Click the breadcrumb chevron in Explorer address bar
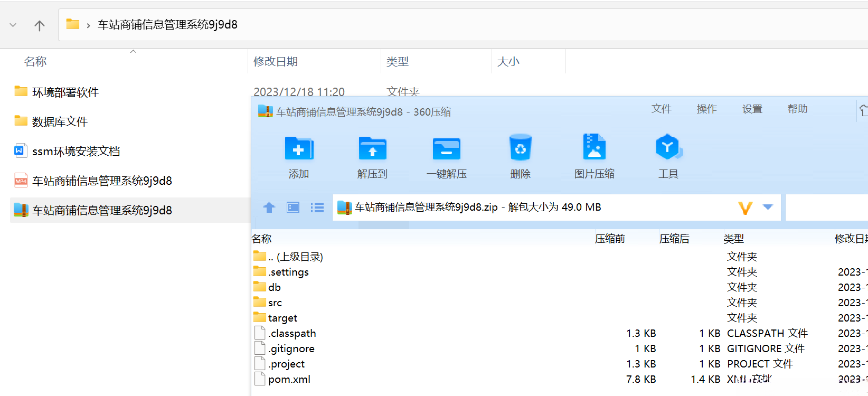 [x=88, y=25]
